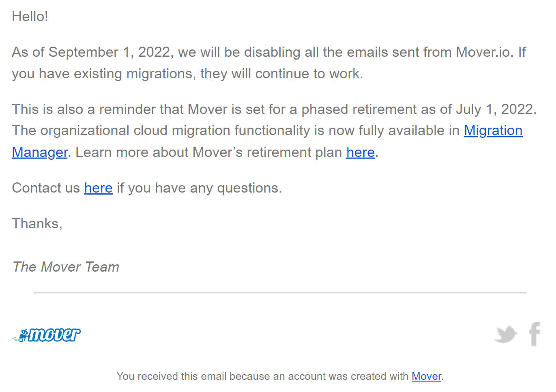Click "here" link after Contact us

click(98, 188)
